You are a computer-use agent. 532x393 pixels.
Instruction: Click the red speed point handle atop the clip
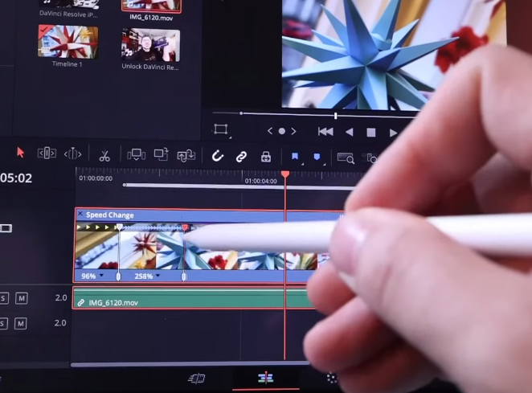pyautogui.click(x=185, y=227)
